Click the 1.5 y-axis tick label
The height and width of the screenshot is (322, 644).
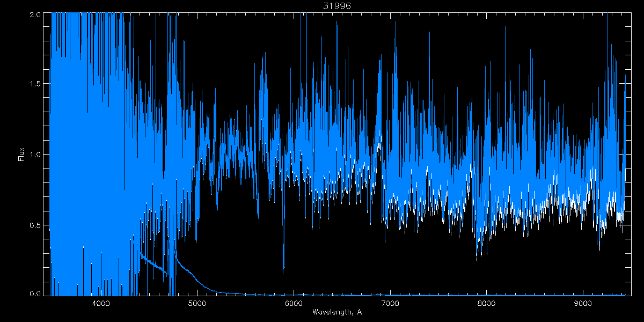[36, 84]
